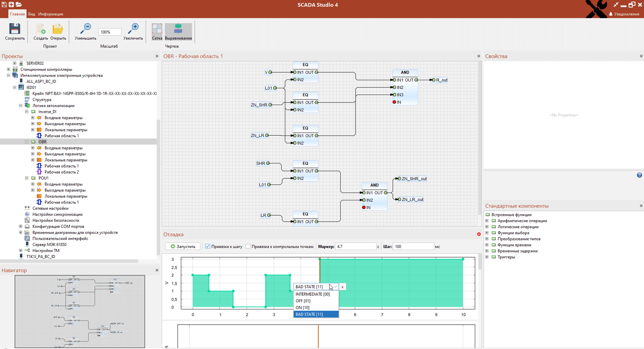Click the Маркер value input field
The height and width of the screenshot is (349, 644).
click(355, 246)
